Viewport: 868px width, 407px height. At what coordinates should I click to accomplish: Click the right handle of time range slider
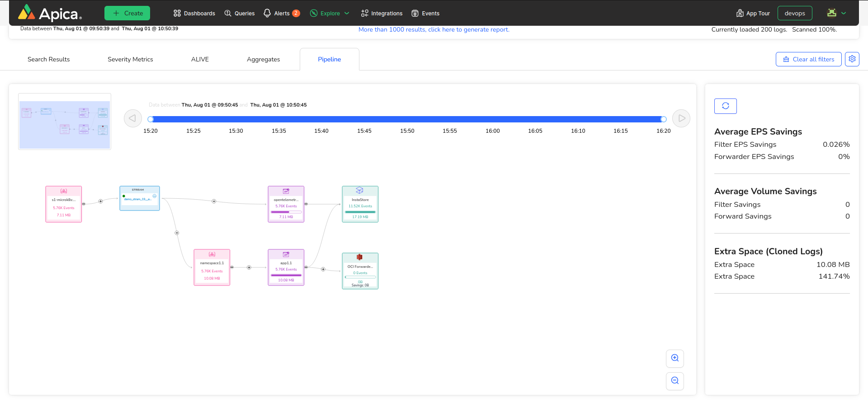(663, 119)
